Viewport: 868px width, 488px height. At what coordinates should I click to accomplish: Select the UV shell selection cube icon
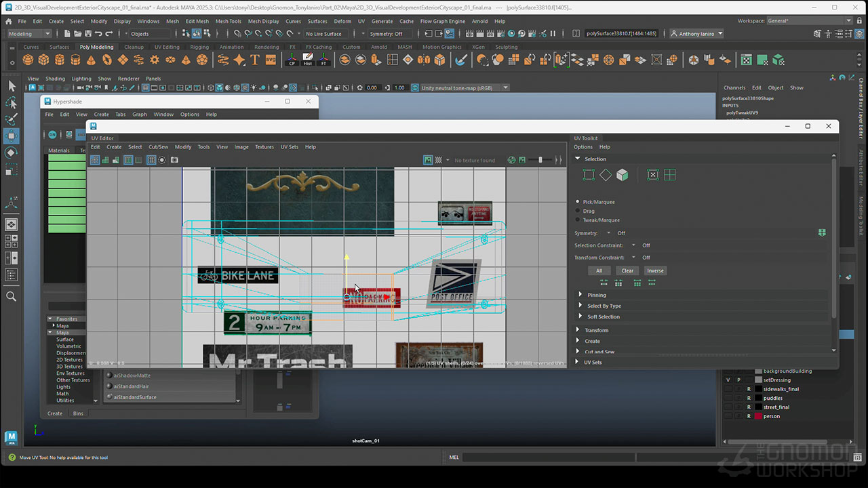click(622, 175)
